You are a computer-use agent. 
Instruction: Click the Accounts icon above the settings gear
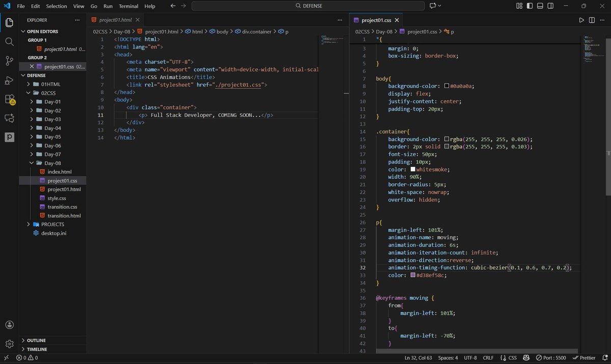tap(9, 324)
